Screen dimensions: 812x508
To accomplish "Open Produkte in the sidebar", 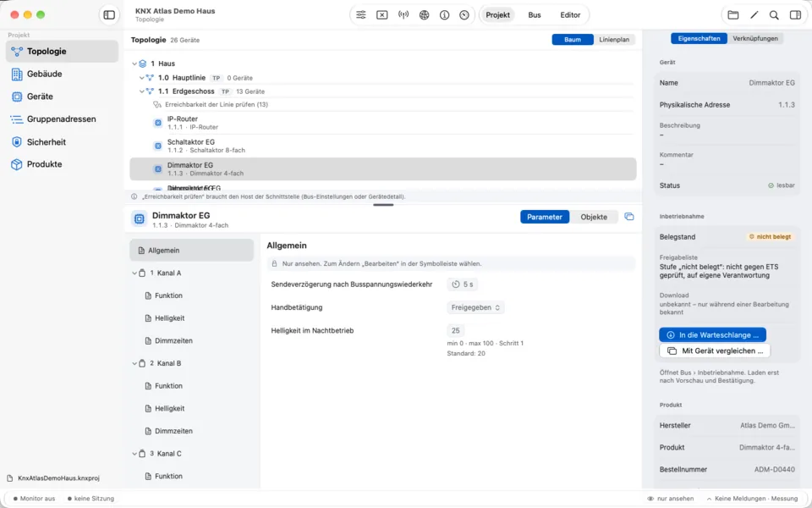I will [62, 164].
